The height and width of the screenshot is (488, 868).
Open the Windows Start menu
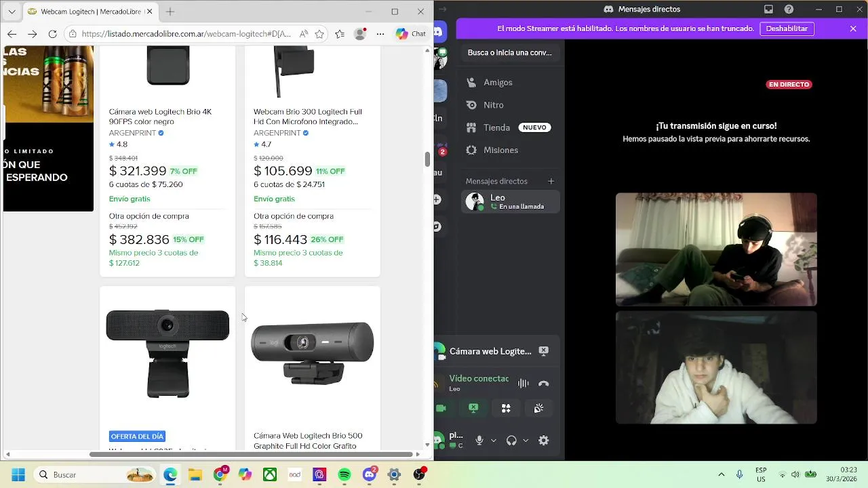click(x=18, y=474)
